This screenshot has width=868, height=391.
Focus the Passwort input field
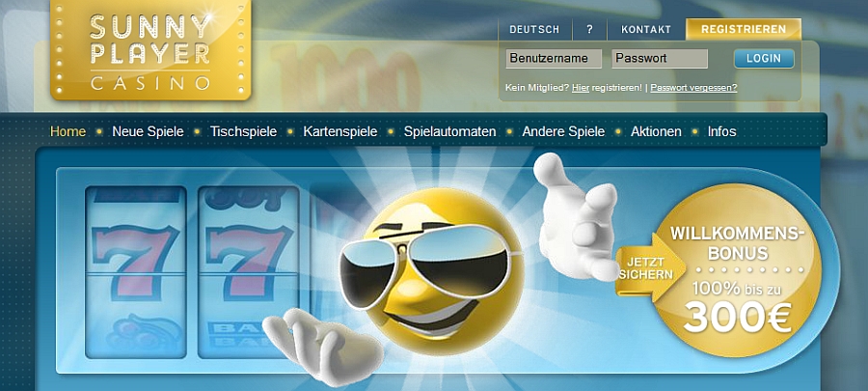click(x=660, y=58)
